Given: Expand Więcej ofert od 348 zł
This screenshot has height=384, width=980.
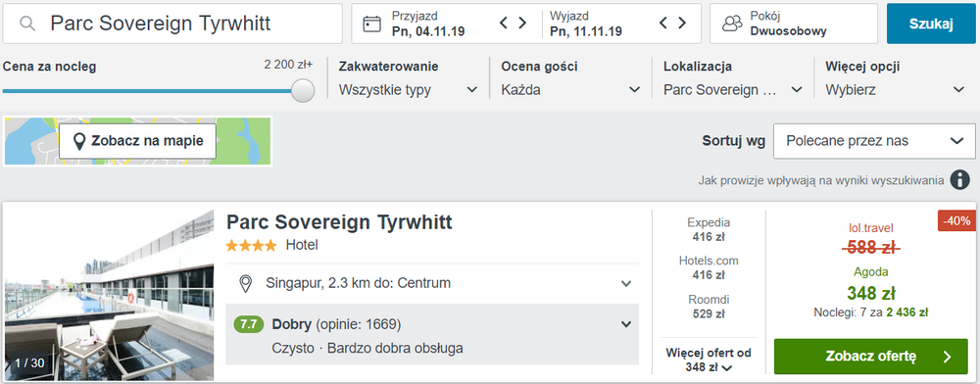Looking at the screenshot, I should (709, 360).
